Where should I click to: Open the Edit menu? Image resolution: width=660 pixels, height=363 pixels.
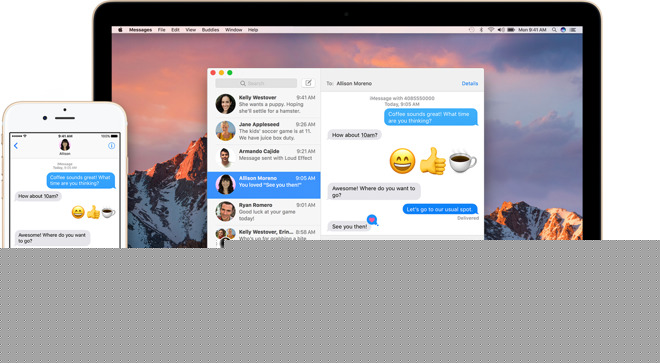pyautogui.click(x=176, y=30)
